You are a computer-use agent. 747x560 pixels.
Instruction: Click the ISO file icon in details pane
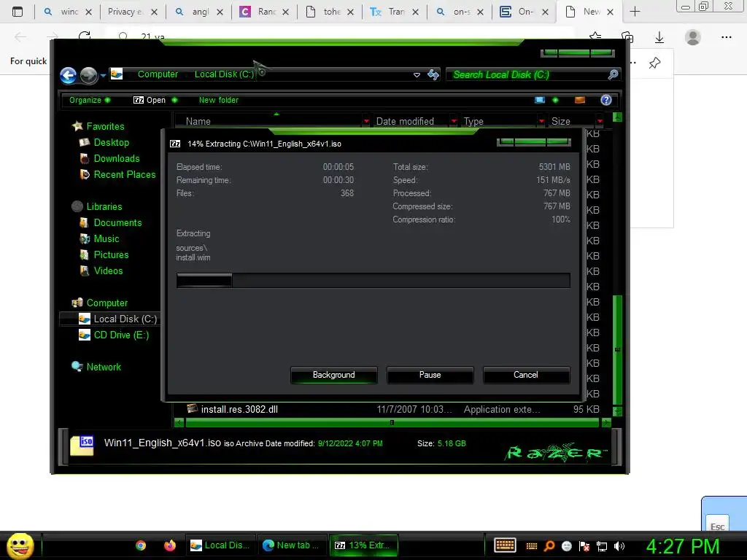pyautogui.click(x=82, y=446)
